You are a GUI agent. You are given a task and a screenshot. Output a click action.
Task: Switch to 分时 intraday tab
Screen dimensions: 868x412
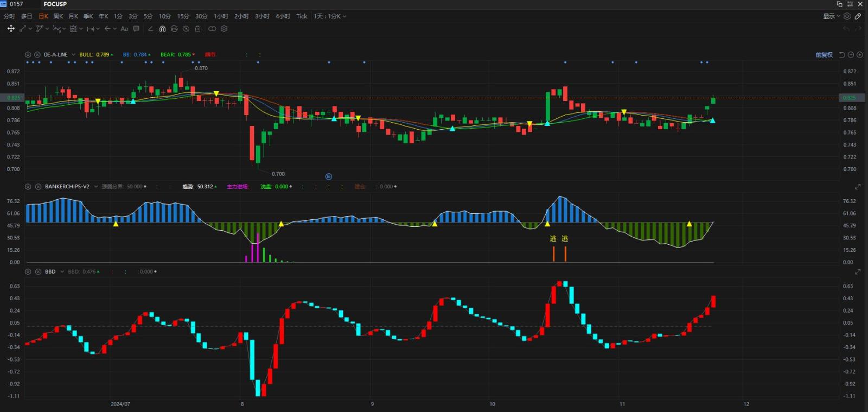click(x=9, y=16)
